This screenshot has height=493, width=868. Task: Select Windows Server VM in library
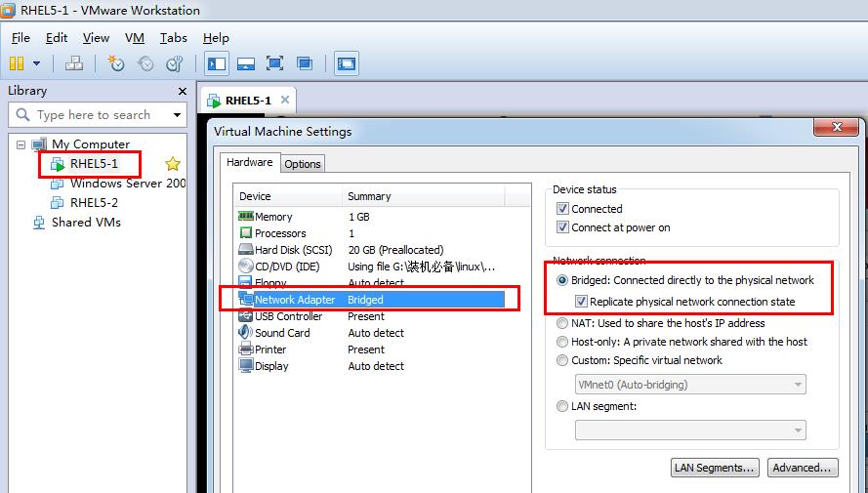(x=127, y=184)
